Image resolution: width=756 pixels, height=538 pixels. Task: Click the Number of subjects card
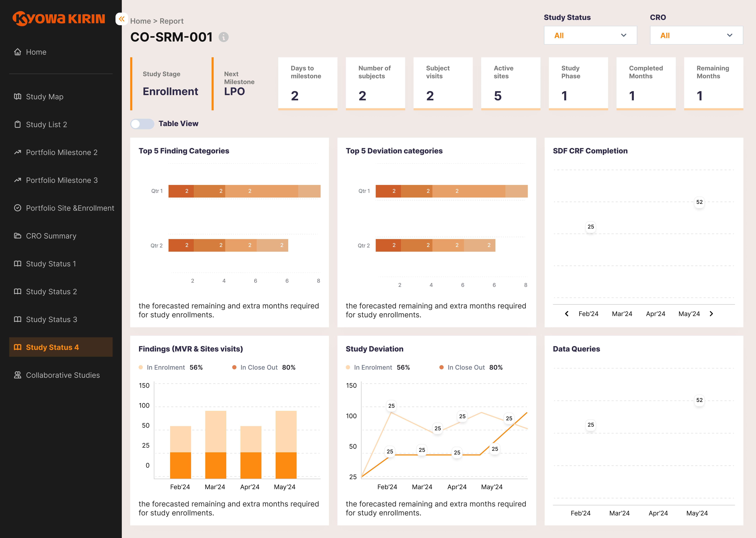click(x=375, y=84)
